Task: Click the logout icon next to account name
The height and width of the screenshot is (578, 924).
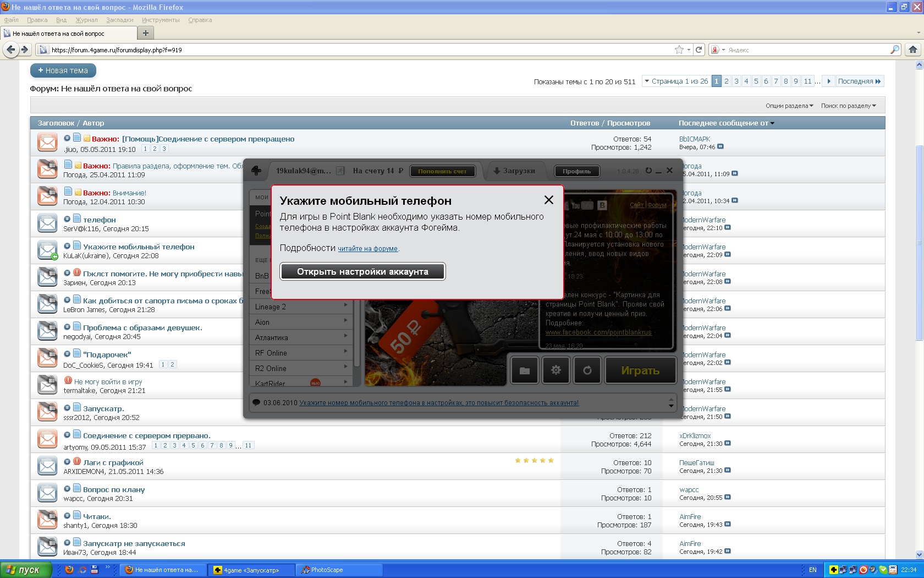Action: coord(340,171)
